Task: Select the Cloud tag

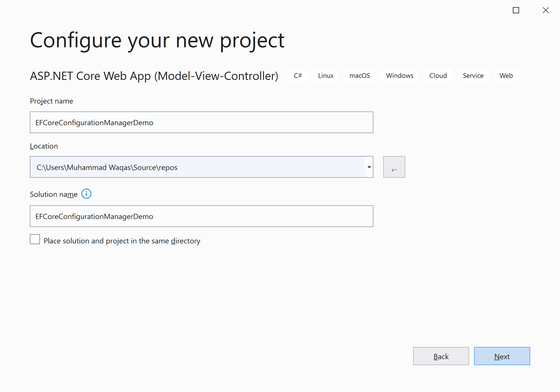Action: (438, 76)
